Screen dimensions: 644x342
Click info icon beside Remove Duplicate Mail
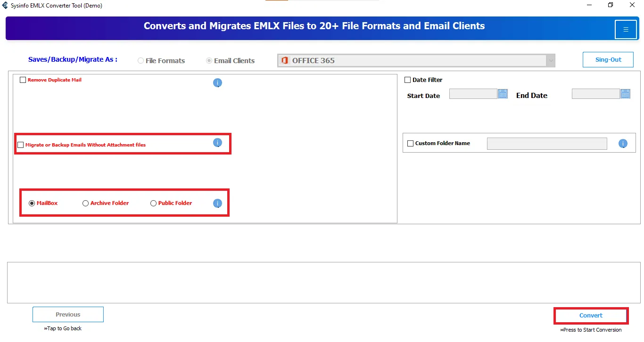click(x=217, y=83)
